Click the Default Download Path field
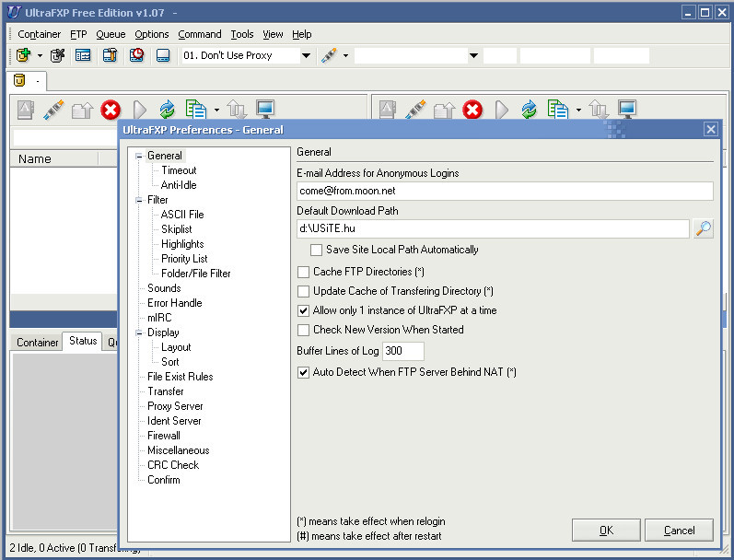Screen dimensions: 734x560 point(493,228)
